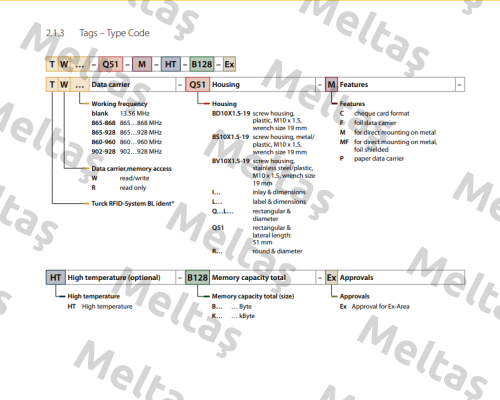This screenshot has height=400, width=500.
Task: Click the "rectangular & lateral length: 51 mm" description
Action: click(272, 235)
